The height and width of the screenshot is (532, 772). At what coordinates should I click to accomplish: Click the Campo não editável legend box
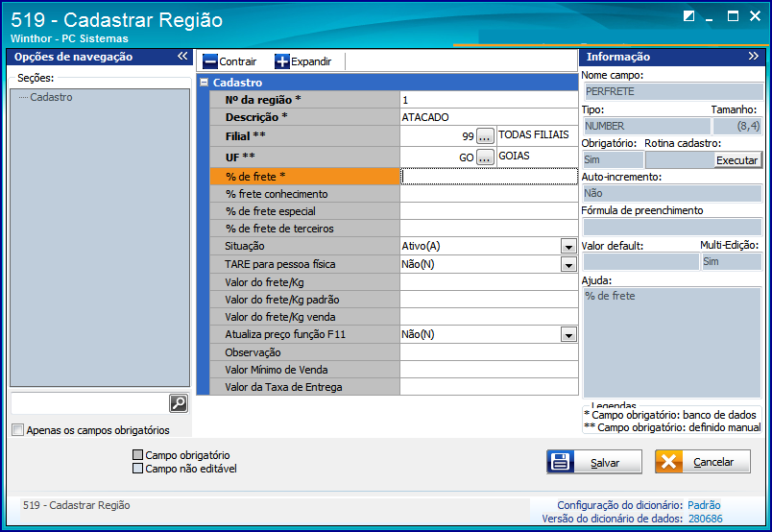click(x=138, y=468)
